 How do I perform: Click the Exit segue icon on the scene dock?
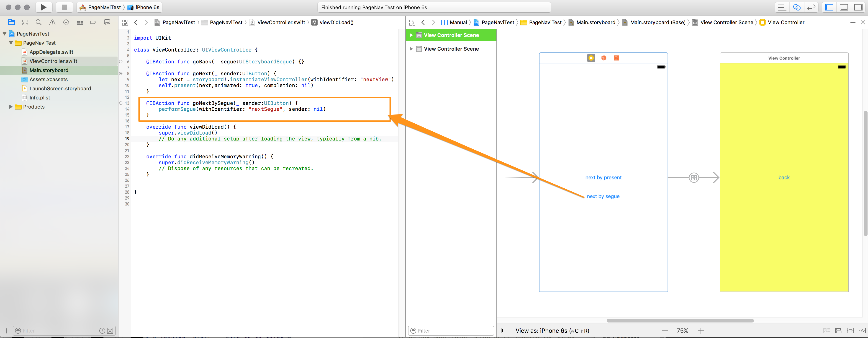pos(616,58)
